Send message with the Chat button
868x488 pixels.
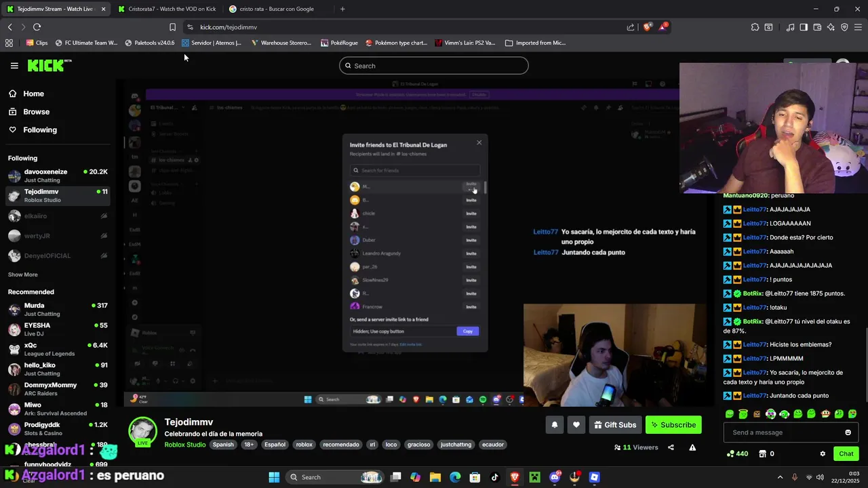pos(846,453)
